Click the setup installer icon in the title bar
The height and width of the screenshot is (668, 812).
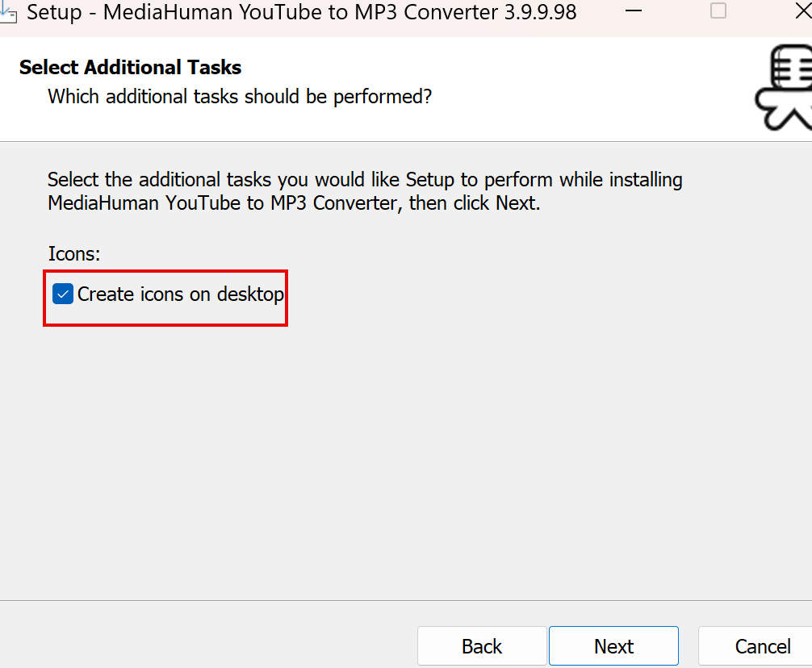tap(8, 11)
